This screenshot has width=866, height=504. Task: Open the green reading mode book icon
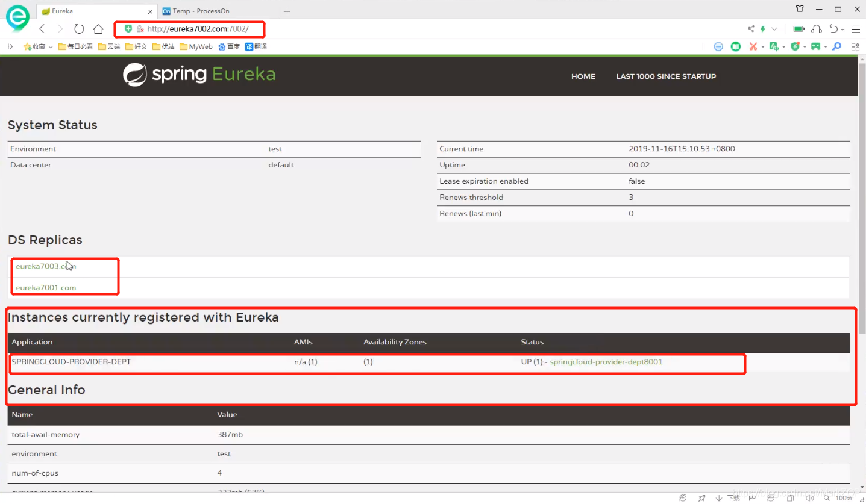pyautogui.click(x=736, y=46)
